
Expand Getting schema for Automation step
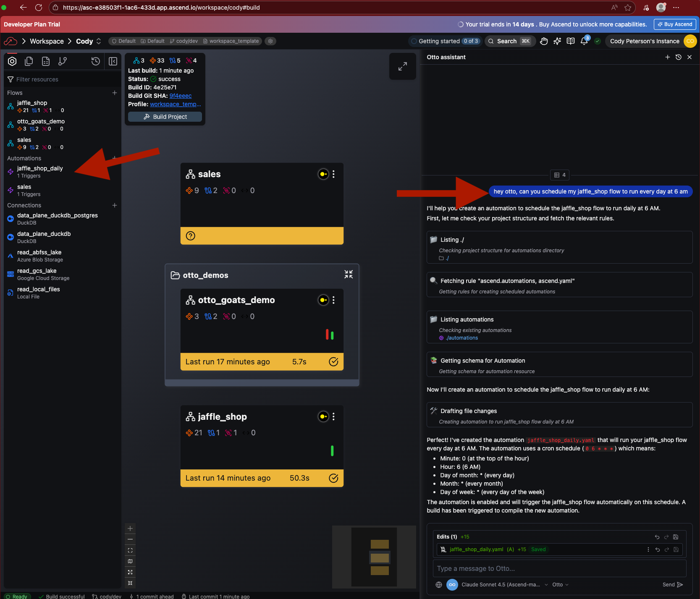tap(560, 364)
